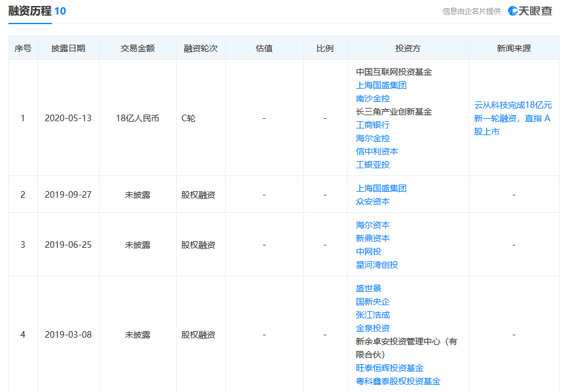The height and width of the screenshot is (392, 562).
Task: Click the 投资方 column header
Action: (x=408, y=48)
